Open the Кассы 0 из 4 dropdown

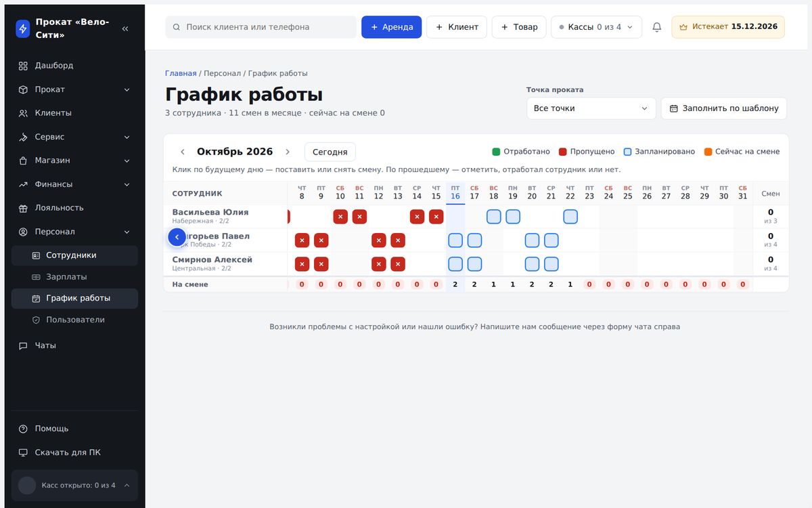[x=596, y=27]
